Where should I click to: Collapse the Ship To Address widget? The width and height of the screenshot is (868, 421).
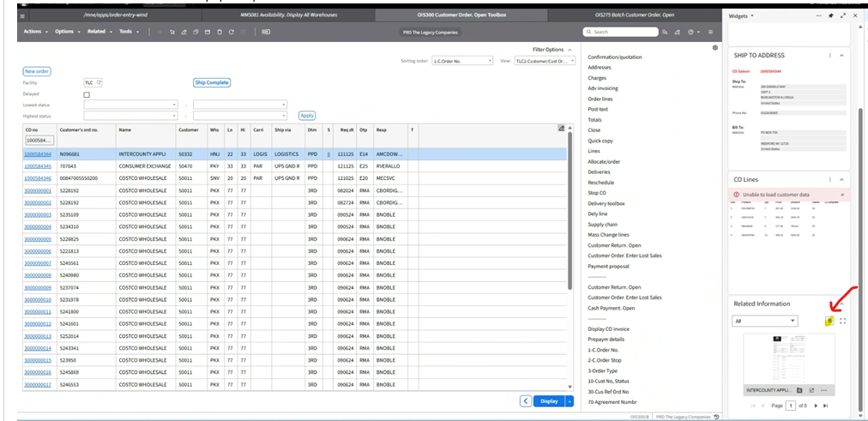841,56
